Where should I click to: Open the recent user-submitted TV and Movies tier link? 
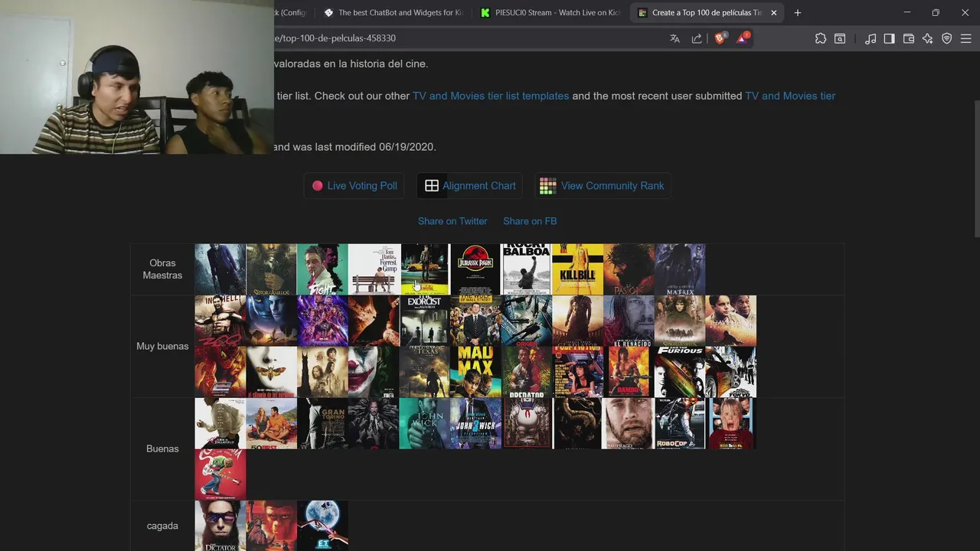tap(790, 96)
